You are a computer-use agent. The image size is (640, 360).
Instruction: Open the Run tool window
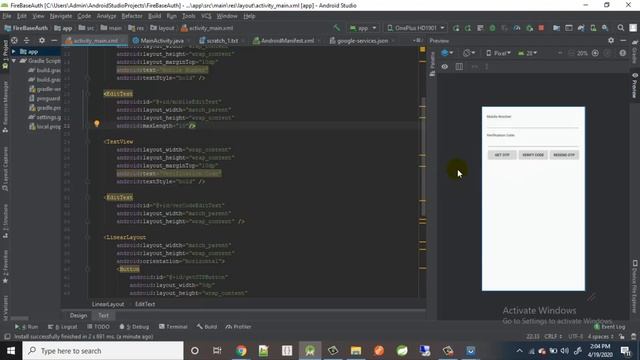click(x=26, y=327)
